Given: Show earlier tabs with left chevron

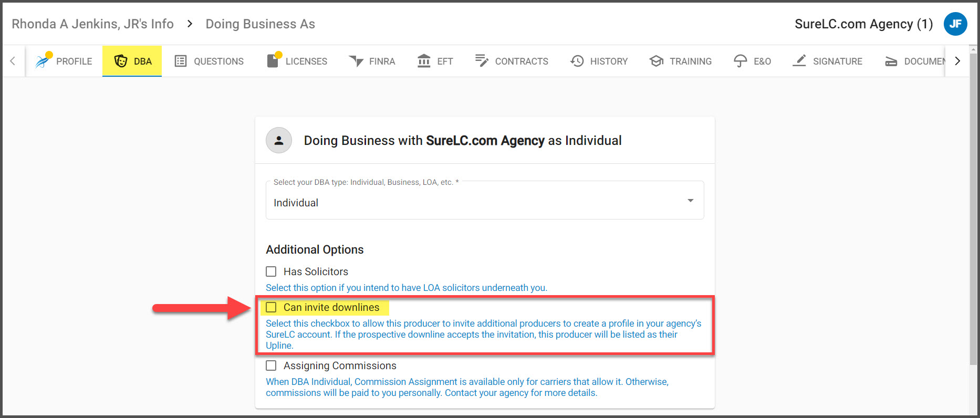Looking at the screenshot, I should (x=13, y=61).
